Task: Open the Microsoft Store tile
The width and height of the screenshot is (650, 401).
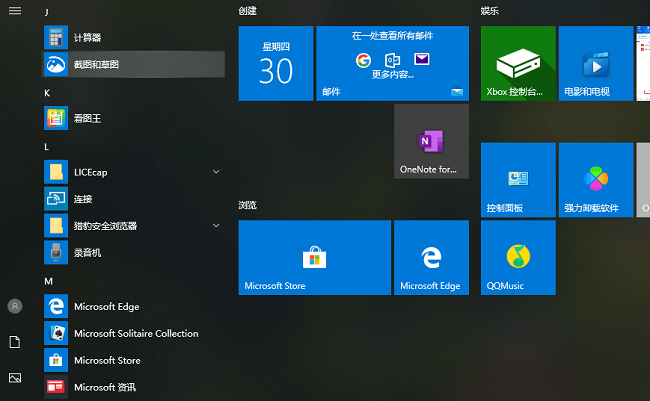Action: [315, 258]
